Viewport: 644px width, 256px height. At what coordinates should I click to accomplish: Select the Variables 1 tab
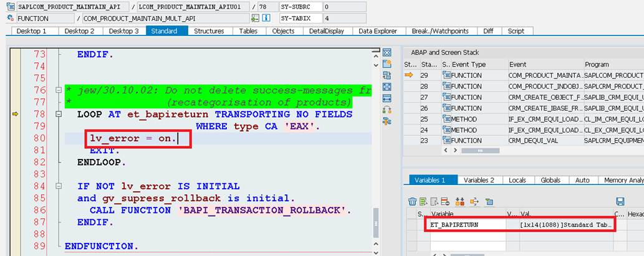[433, 179]
